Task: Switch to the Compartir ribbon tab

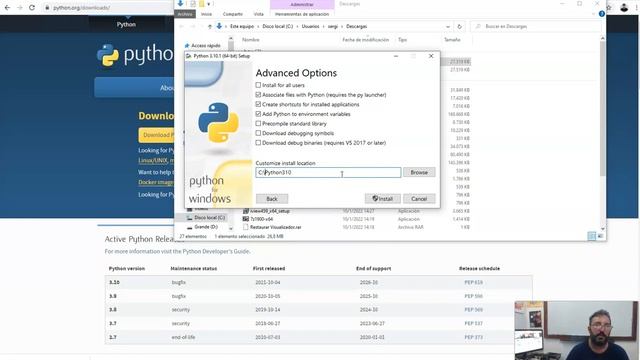Action: (x=233, y=14)
